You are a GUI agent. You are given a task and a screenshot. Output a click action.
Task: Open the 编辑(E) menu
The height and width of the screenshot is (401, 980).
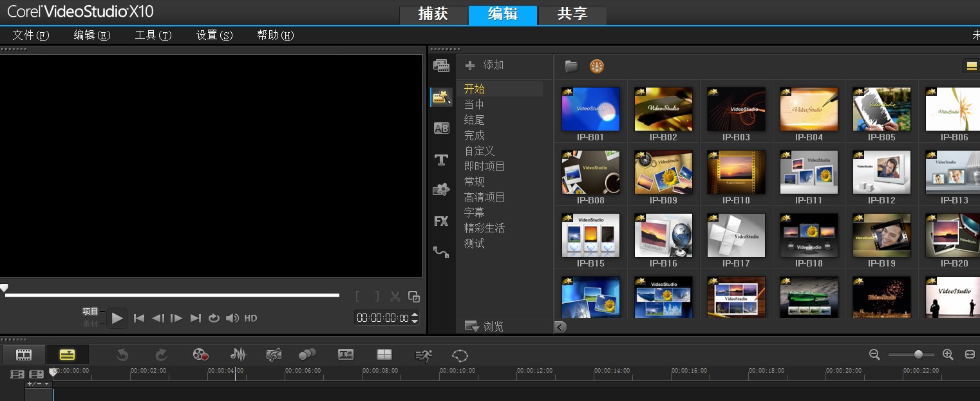pos(92,35)
